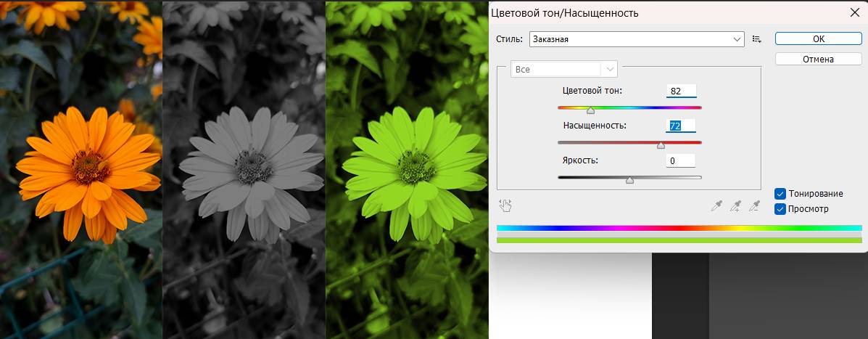Click the solid green output color bar
868x339 pixels.
679,240
